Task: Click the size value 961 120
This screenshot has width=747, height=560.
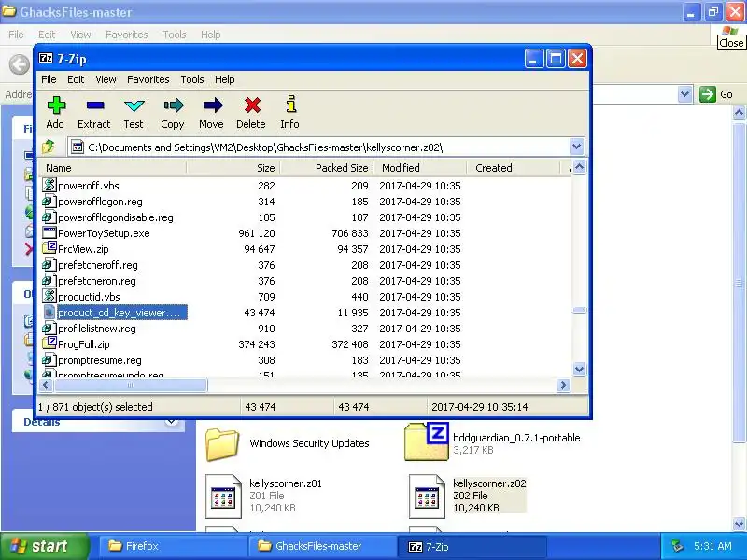Action: [257, 233]
